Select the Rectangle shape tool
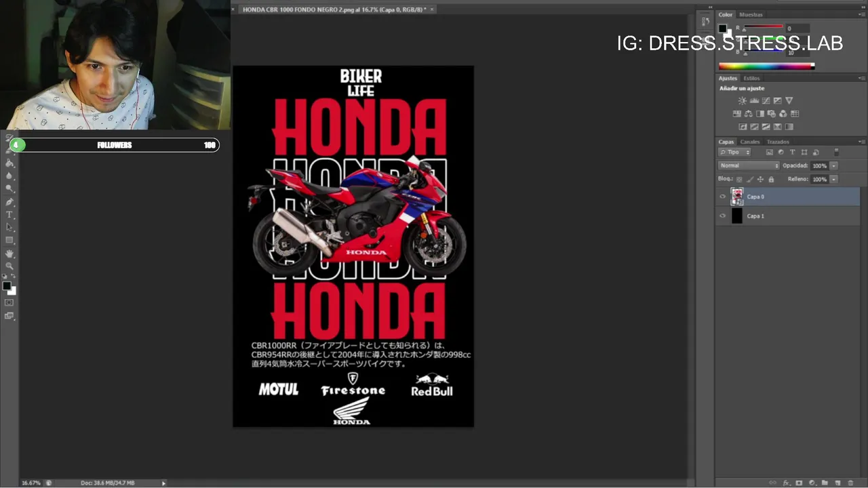 pyautogui.click(x=9, y=240)
